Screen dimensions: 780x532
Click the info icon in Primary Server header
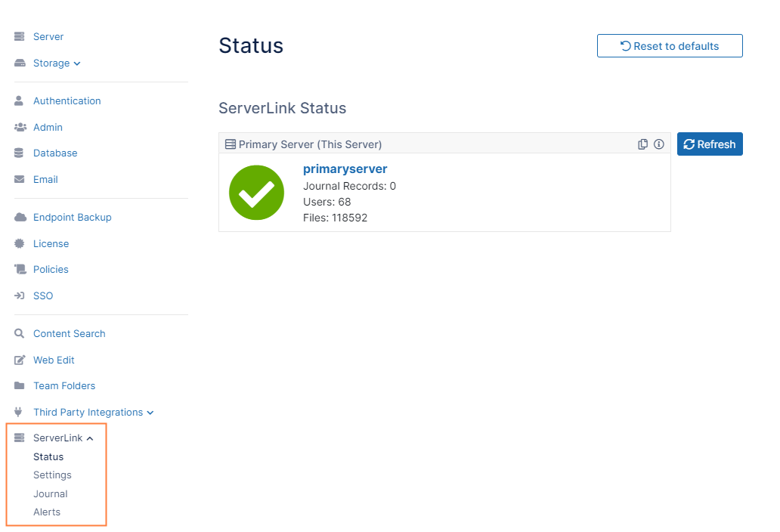pos(659,144)
